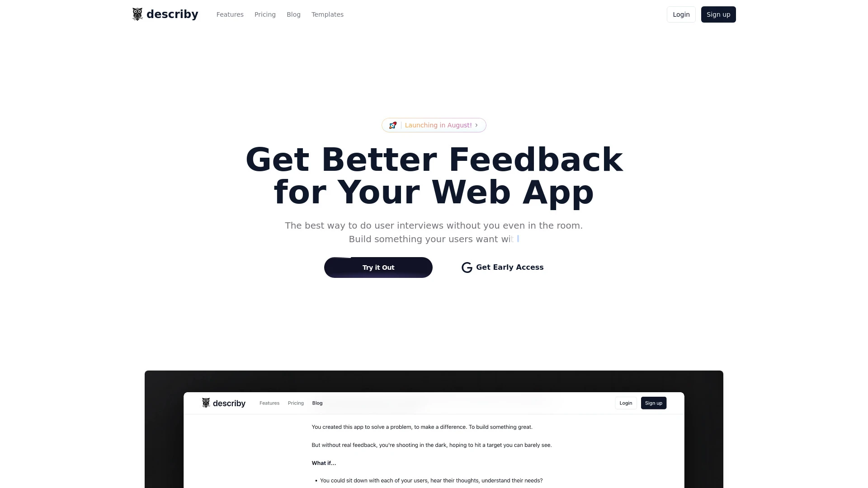Select the Blog tab in preview window
Screen dimensions: 868x488
coord(317,403)
